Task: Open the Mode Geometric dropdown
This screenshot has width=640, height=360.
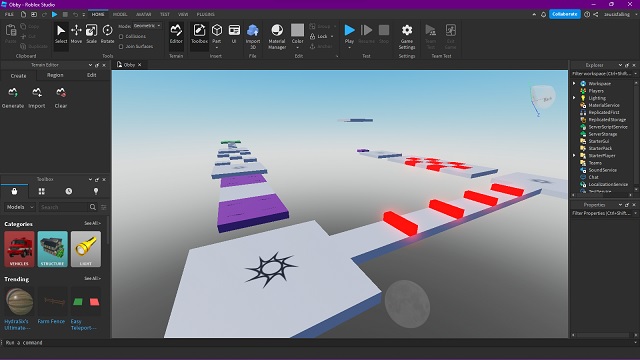Action: coord(147,26)
